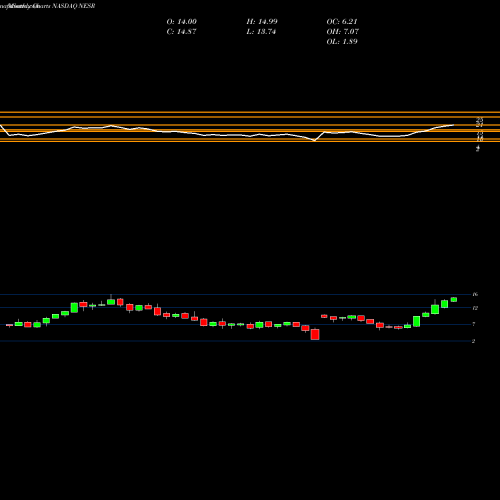Click the close price value C: 14.87
This screenshot has width=500, height=500.
coord(181,32)
